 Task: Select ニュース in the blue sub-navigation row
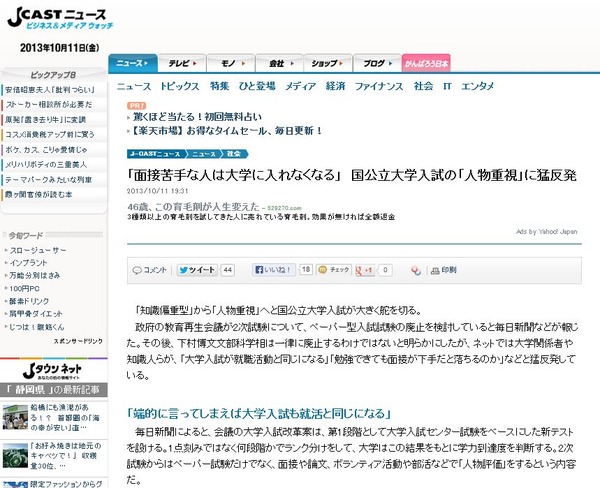point(134,86)
